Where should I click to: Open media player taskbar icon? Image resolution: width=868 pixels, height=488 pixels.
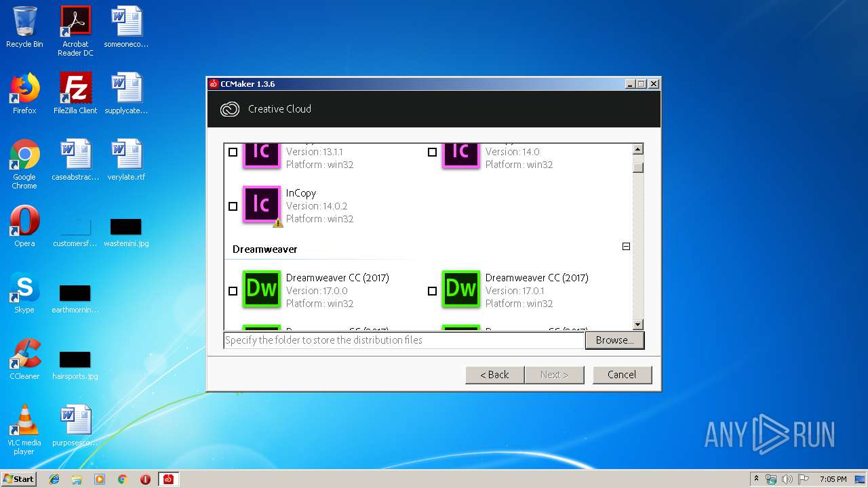pos(100,479)
